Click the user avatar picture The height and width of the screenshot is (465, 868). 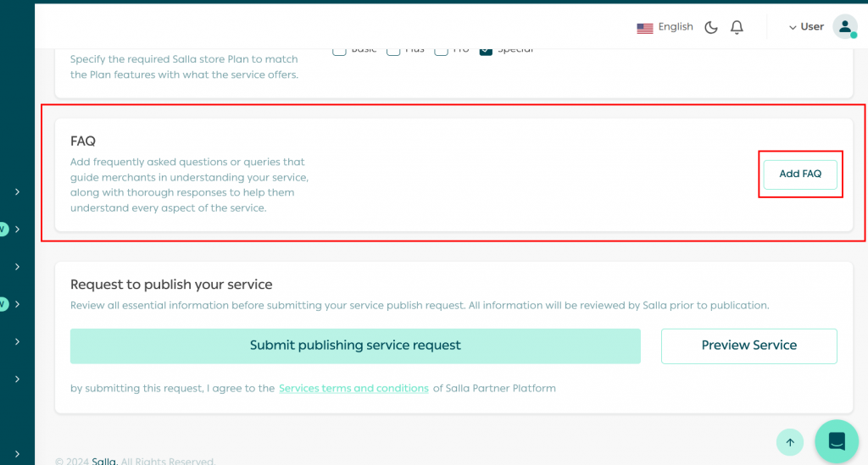pos(844,27)
